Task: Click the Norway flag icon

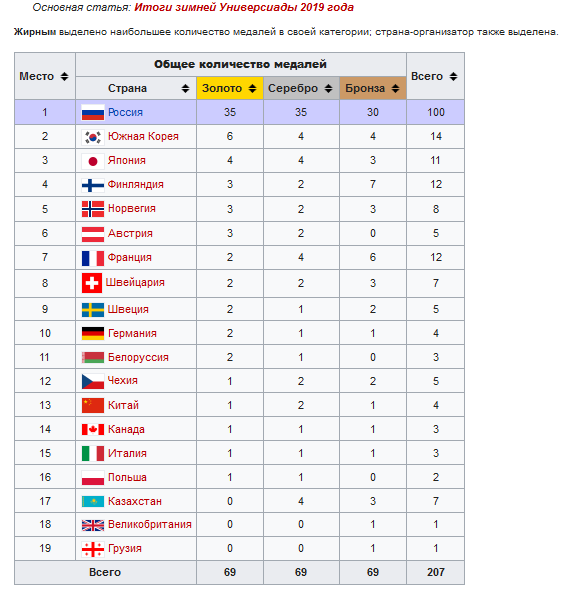Action: click(93, 209)
